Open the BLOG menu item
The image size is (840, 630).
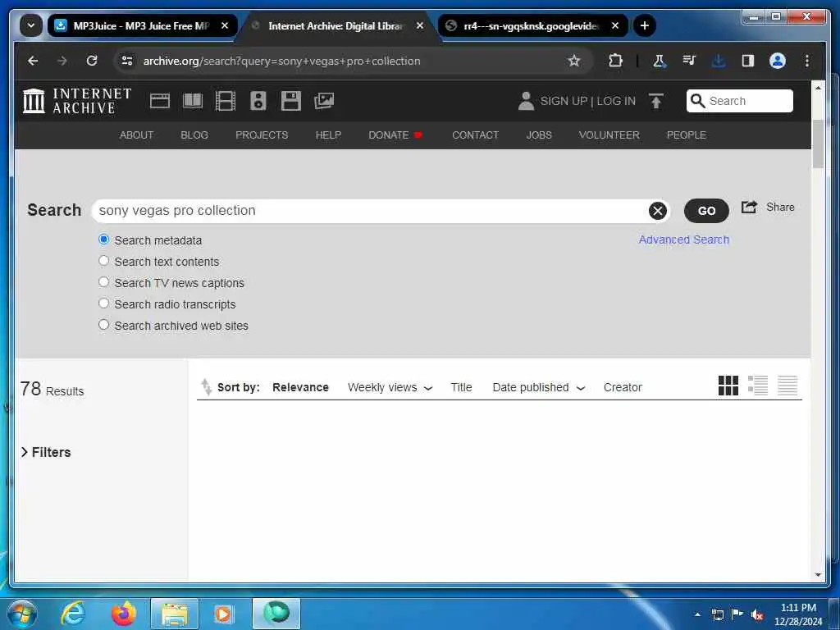tap(194, 135)
